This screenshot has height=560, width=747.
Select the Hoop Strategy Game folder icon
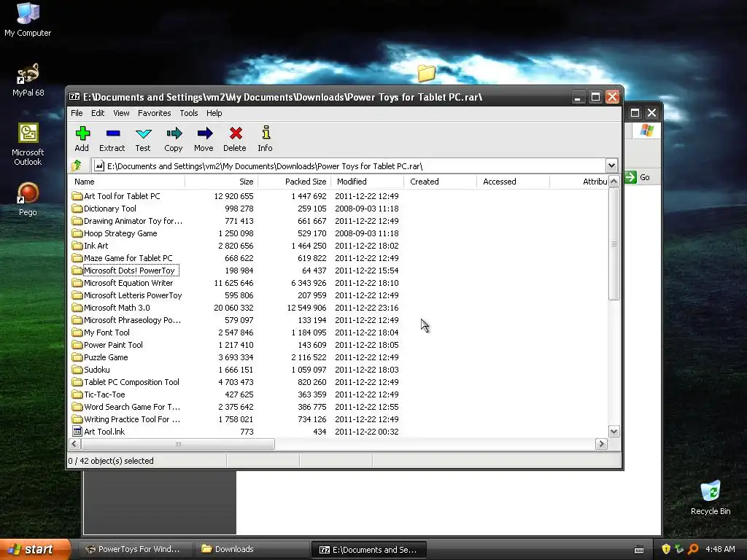click(x=77, y=233)
